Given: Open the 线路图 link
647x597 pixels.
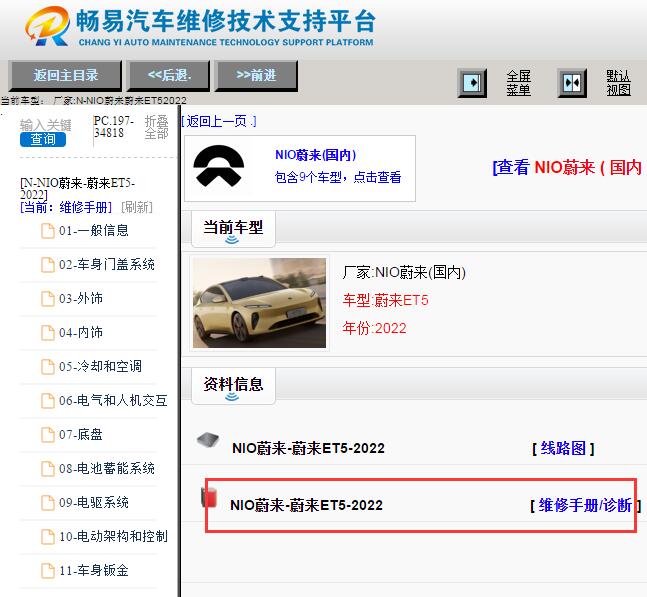Looking at the screenshot, I should tap(563, 448).
